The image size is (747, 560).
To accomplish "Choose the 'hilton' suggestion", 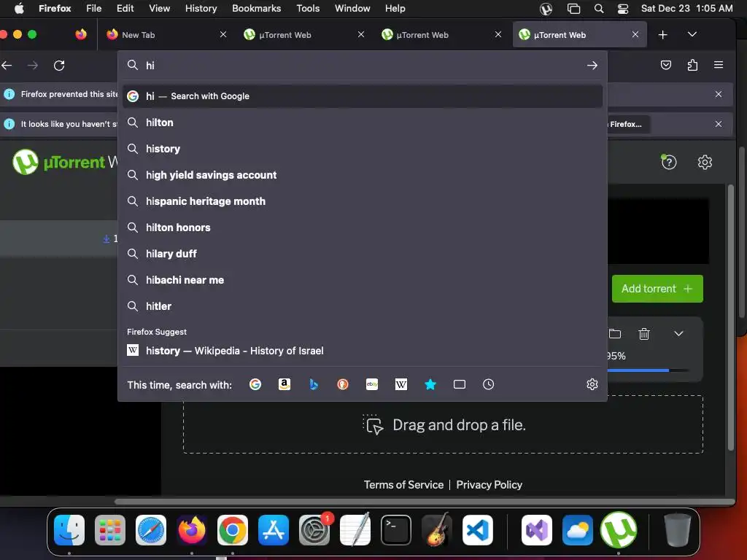I will coord(363,122).
